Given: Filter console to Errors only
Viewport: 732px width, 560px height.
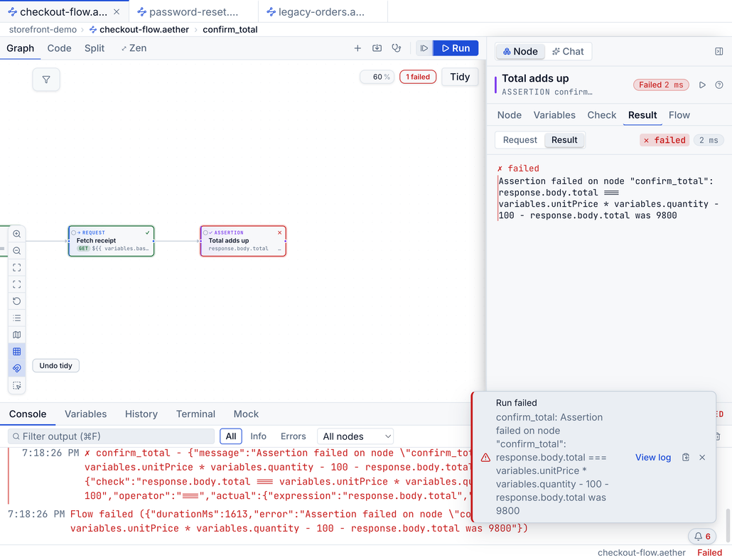Looking at the screenshot, I should 294,436.
